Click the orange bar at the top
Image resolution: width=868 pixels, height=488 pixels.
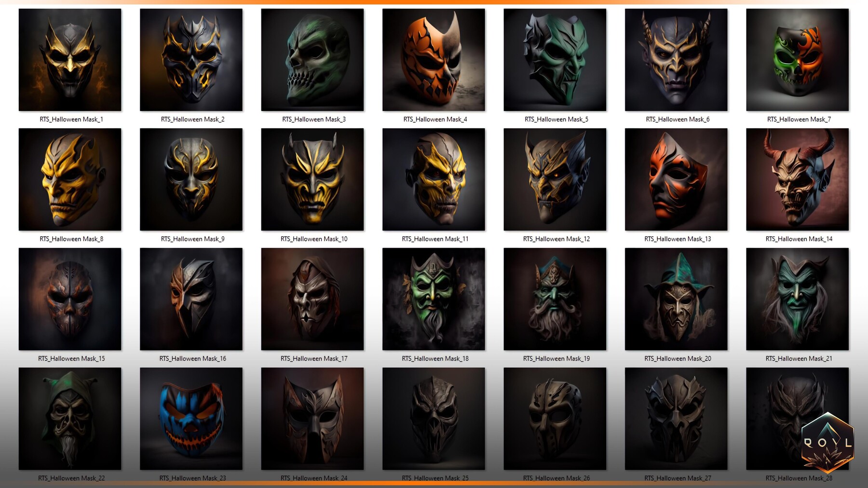click(434, 2)
